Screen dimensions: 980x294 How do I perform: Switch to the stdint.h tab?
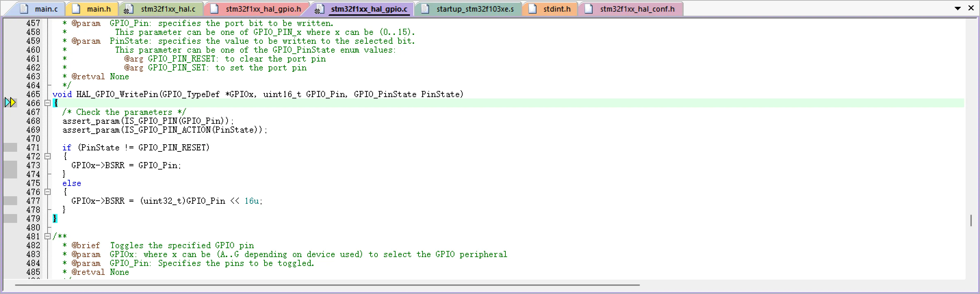coord(557,9)
